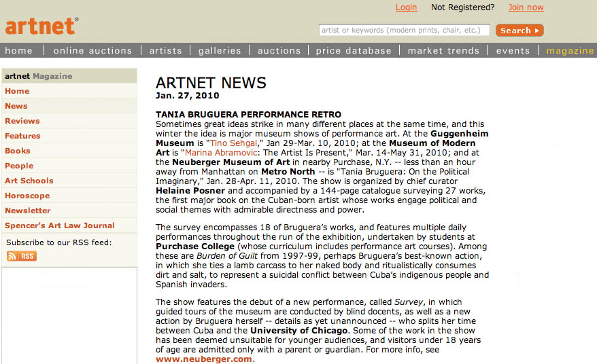Go to online auctions in navigation bar
Image resolution: width=597 pixels, height=364 pixels.
tap(92, 51)
